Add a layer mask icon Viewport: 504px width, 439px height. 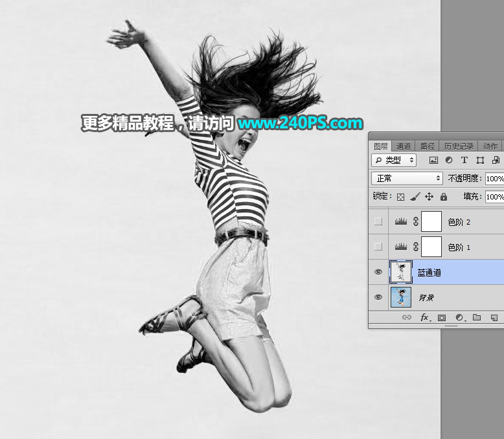coord(442,318)
